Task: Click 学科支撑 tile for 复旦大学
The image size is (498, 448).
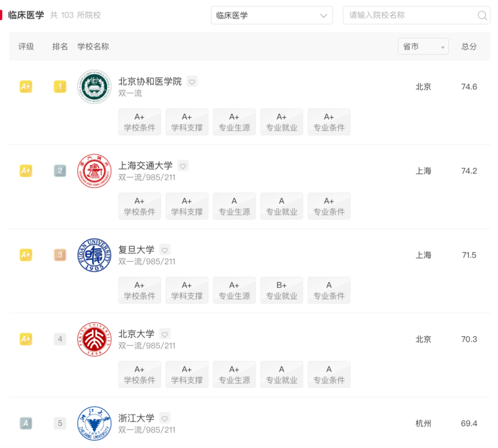Action: coord(187,290)
